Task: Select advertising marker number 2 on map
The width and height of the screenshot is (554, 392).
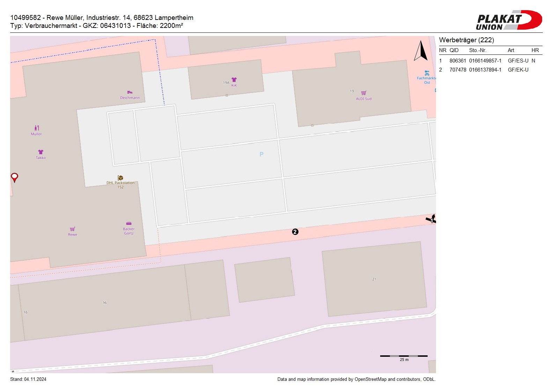Action: [295, 232]
